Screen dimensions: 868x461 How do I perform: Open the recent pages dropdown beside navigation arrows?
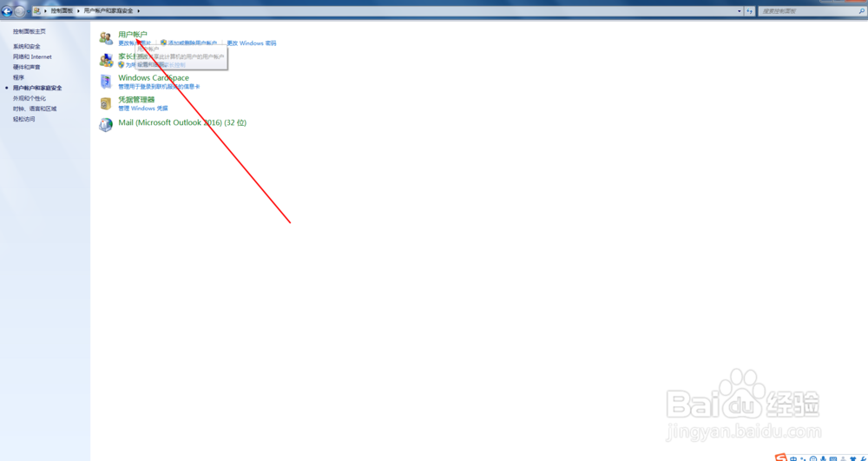[x=29, y=11]
